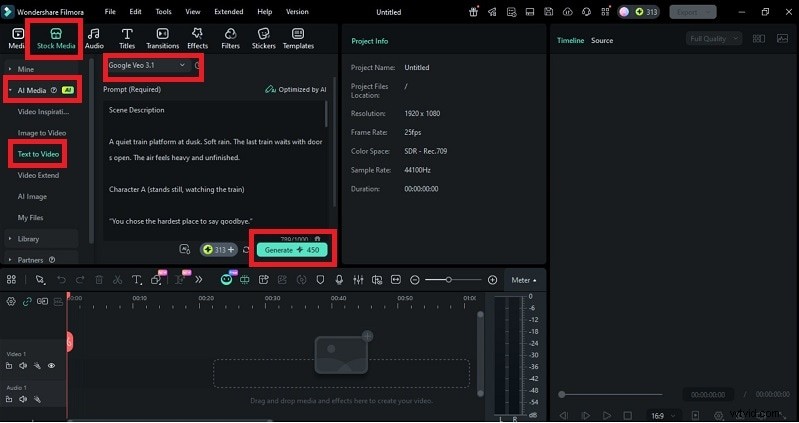Click the select tool arrow icon
This screenshot has width=799, height=423.
[40, 280]
